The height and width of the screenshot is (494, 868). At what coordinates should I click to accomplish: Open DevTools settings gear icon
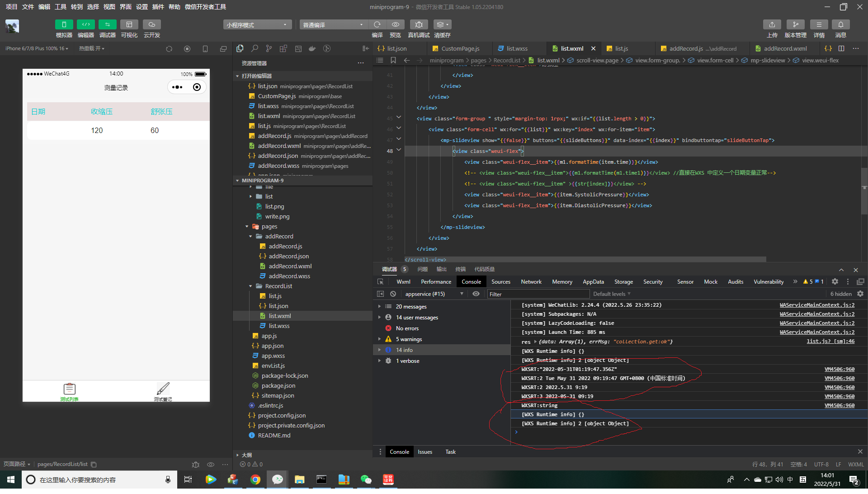click(835, 281)
